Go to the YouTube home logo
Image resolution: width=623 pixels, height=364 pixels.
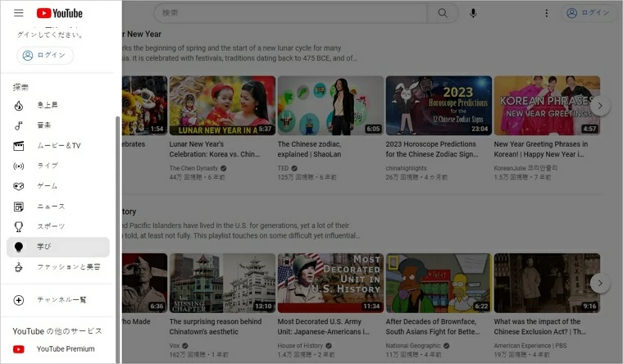60,13
